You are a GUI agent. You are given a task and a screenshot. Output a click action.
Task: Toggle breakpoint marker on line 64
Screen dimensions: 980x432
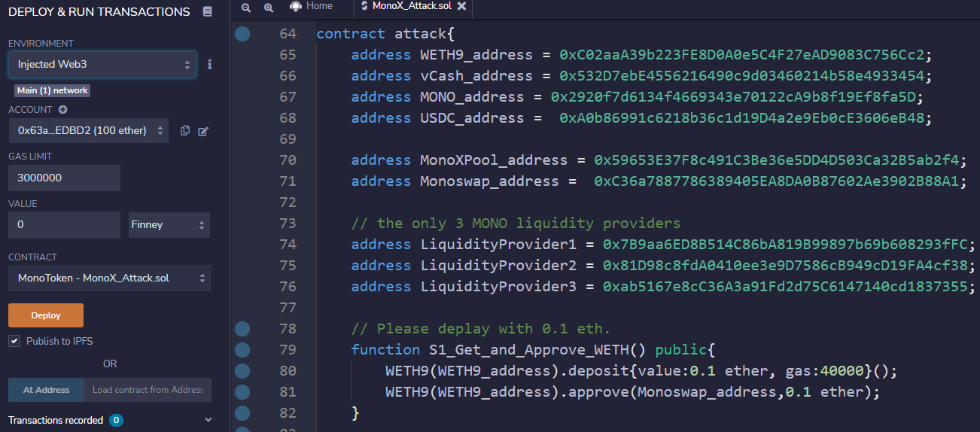[x=242, y=34]
